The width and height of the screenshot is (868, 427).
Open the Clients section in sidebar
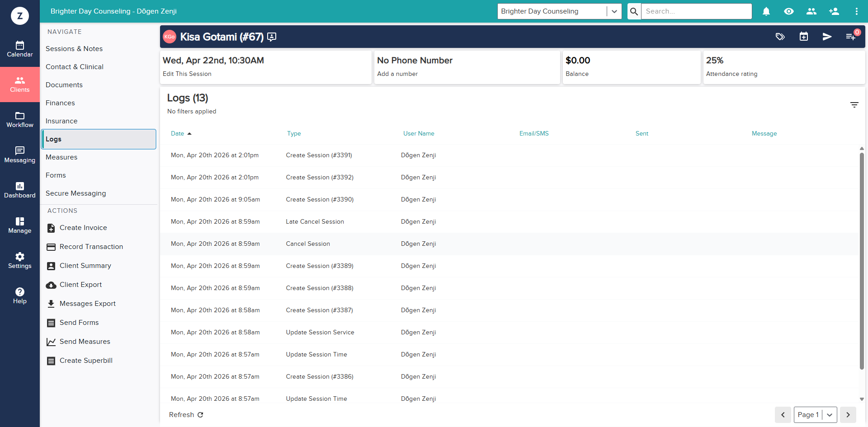[x=20, y=84]
